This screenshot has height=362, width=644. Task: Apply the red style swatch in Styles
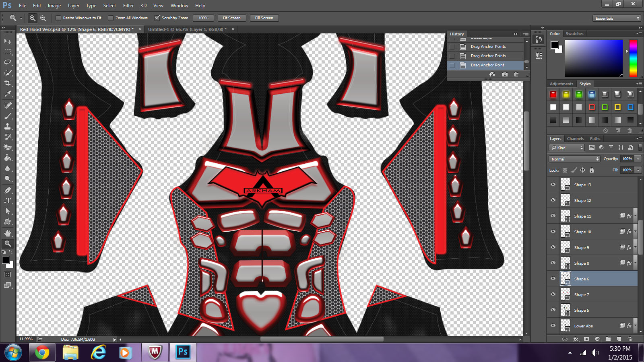coord(553,95)
